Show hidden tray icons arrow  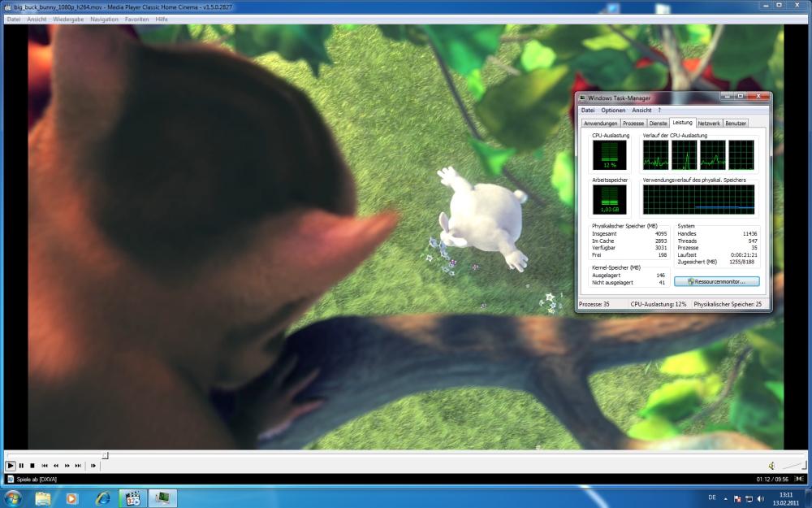coord(725,499)
